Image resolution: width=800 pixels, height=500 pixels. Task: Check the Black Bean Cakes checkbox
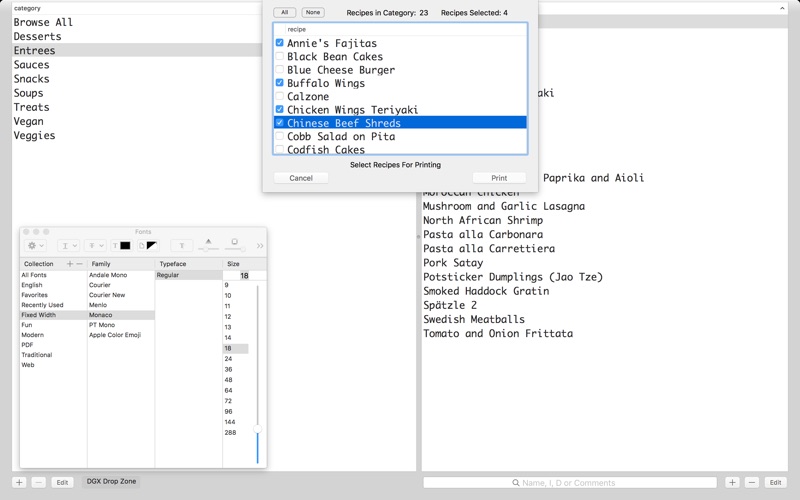click(x=280, y=57)
